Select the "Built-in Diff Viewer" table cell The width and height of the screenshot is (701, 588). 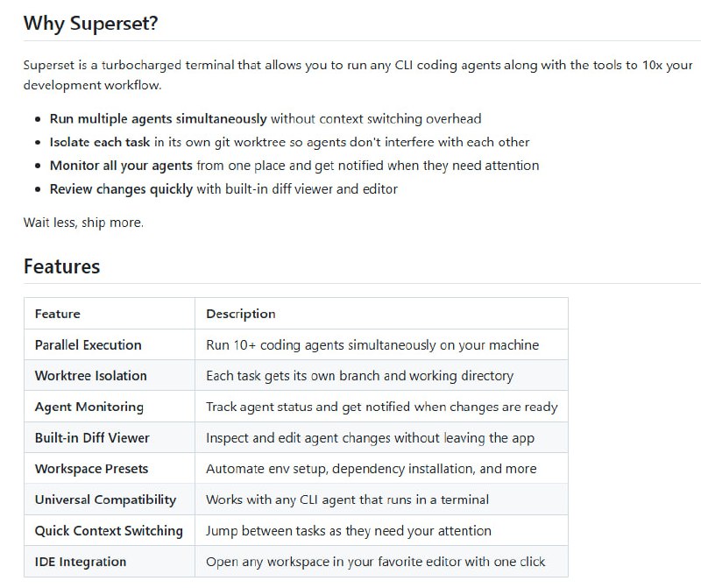[x=93, y=437]
